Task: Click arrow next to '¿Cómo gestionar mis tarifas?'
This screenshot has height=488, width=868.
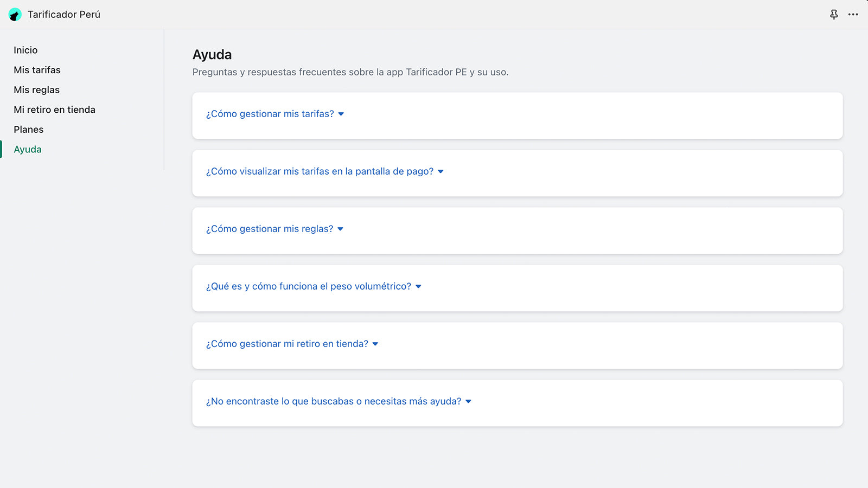Action: (x=341, y=114)
